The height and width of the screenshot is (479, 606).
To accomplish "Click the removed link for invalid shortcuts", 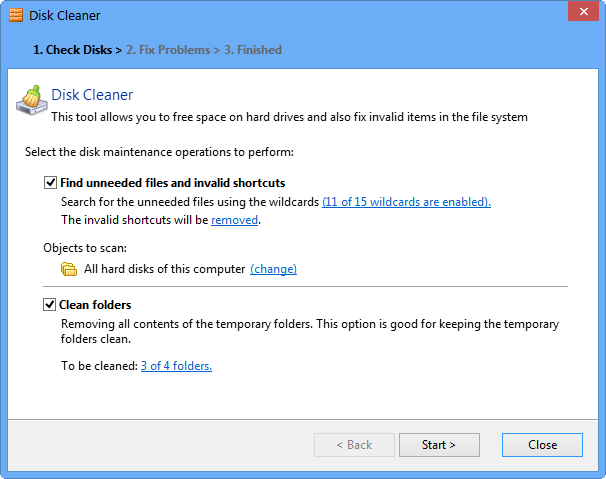I will click(x=235, y=220).
